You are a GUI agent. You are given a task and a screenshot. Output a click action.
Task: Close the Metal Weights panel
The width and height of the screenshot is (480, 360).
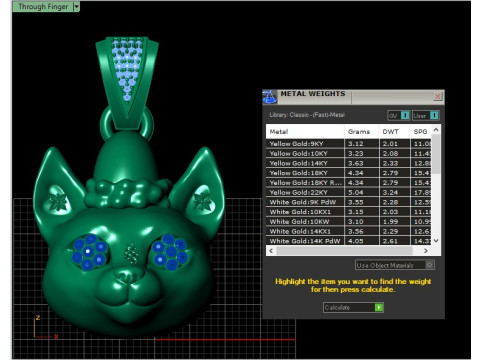(x=438, y=97)
